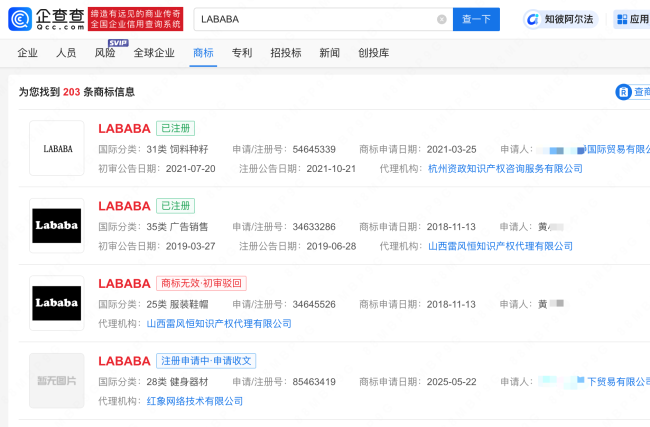
Task: Open the 应用 apps grid
Action: pos(632,19)
